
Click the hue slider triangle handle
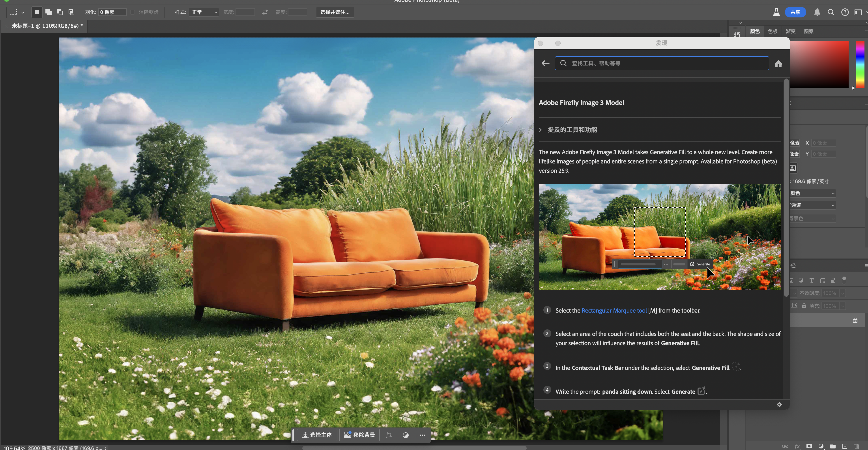(x=853, y=88)
